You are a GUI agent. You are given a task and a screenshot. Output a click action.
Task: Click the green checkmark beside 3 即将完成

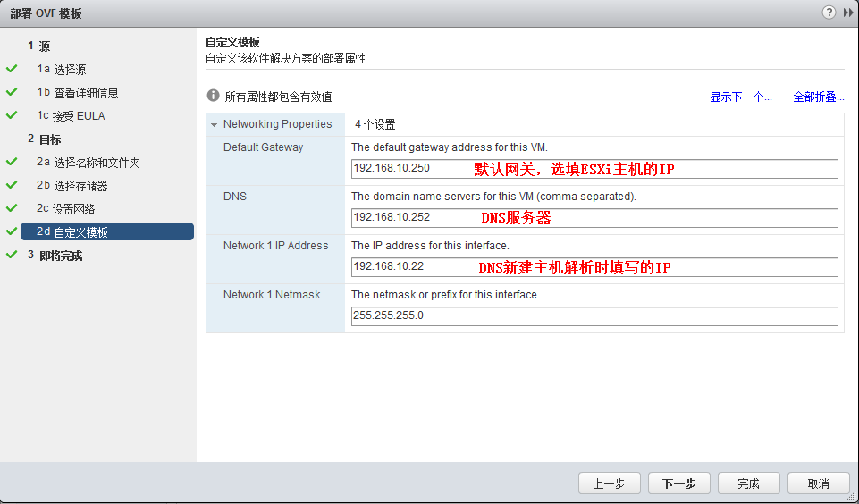tap(12, 255)
